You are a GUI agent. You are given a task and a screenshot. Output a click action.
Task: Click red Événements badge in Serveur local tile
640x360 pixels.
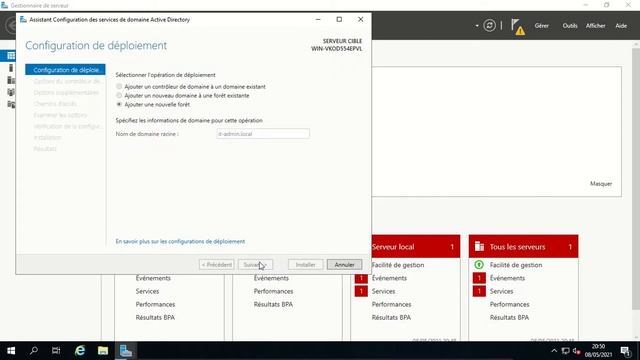361,278
